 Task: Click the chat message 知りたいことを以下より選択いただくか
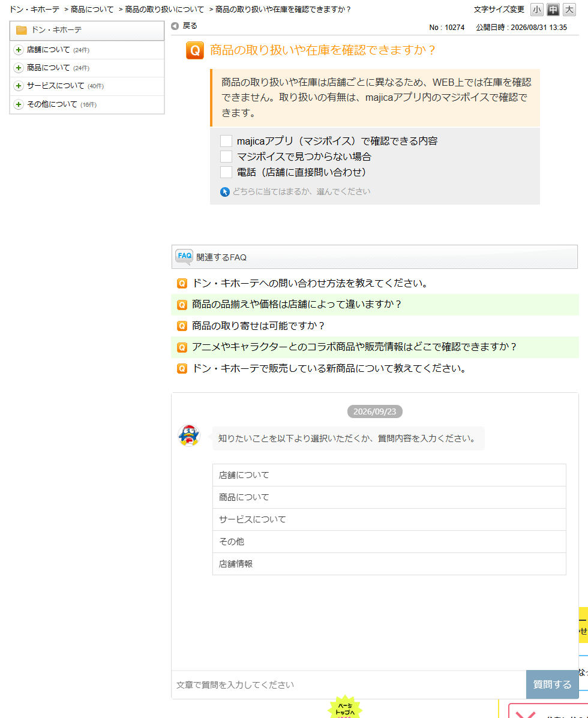tap(348, 438)
